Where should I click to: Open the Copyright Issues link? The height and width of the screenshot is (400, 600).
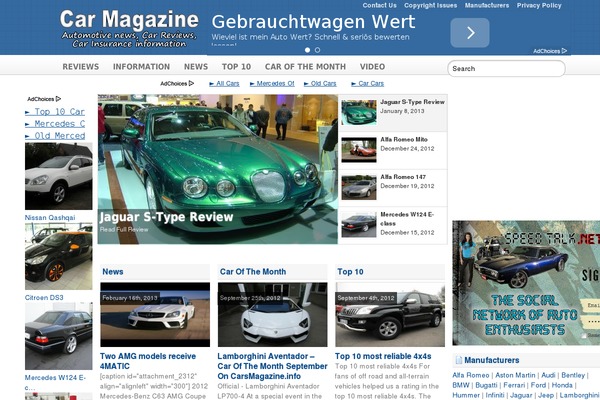(430, 5)
